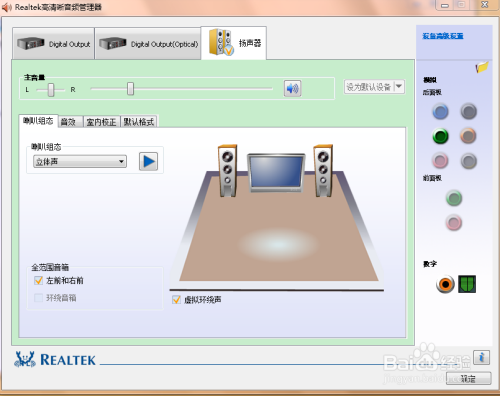
Task: Click the blue rear panel jack
Action: click(440, 112)
